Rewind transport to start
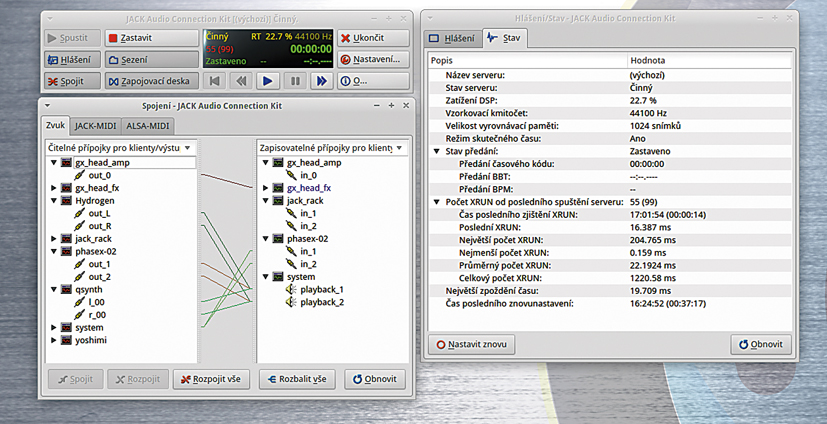 click(x=215, y=81)
